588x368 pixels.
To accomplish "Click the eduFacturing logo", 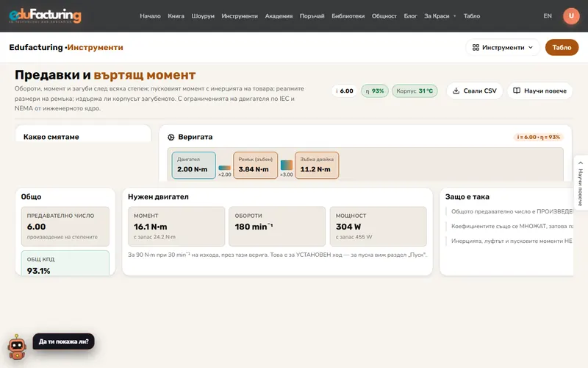I will pyautogui.click(x=45, y=15).
